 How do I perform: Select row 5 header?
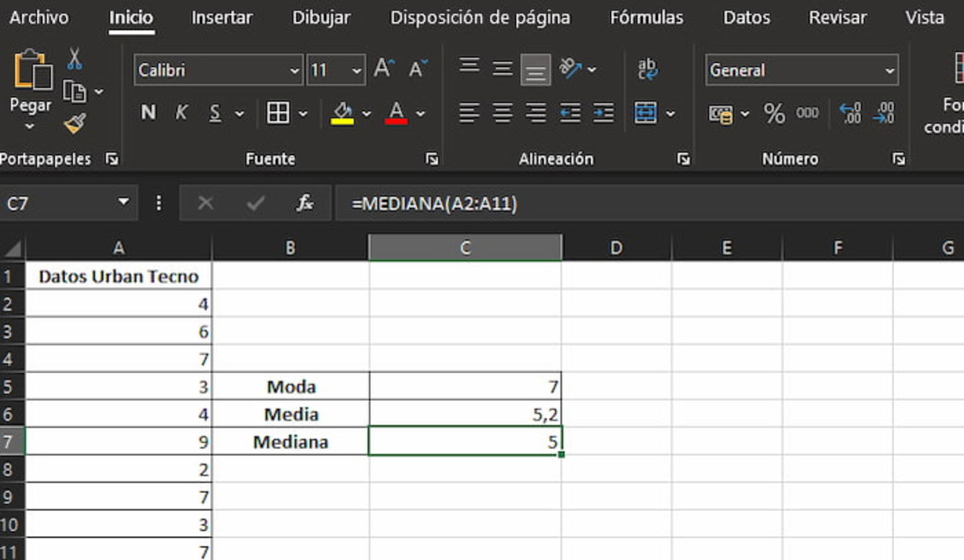11,387
